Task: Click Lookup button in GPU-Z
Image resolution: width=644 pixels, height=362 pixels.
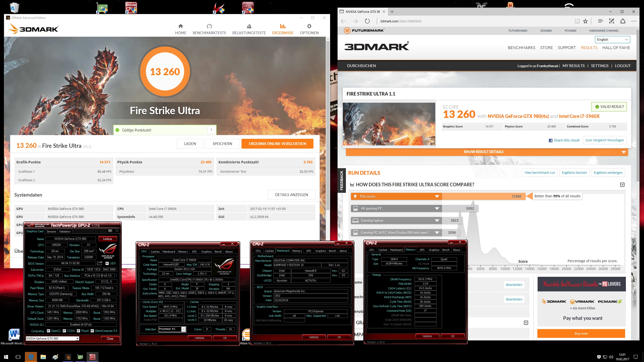Action: [107, 239]
